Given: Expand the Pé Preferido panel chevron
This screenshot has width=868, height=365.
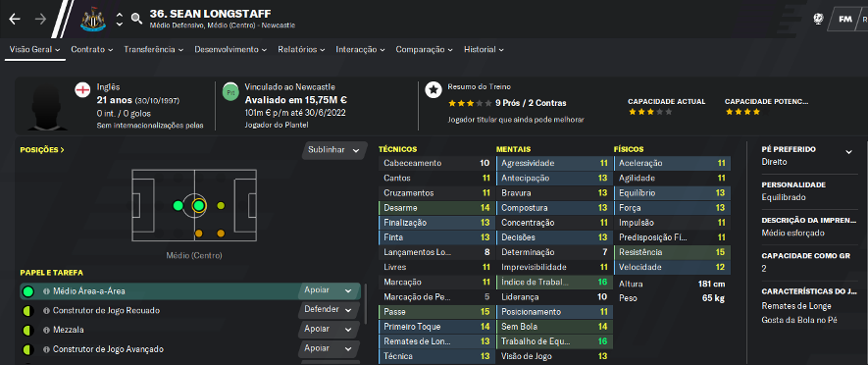Looking at the screenshot, I should (x=848, y=152).
